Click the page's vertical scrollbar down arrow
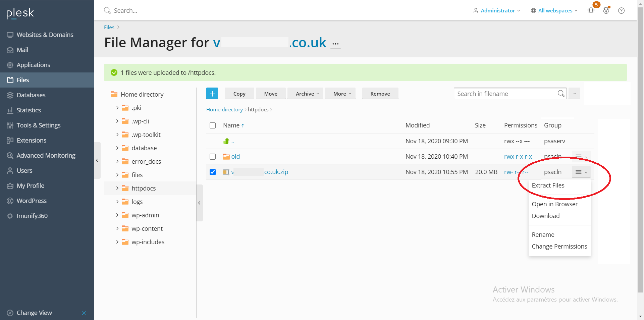The height and width of the screenshot is (320, 644). pos(640,316)
